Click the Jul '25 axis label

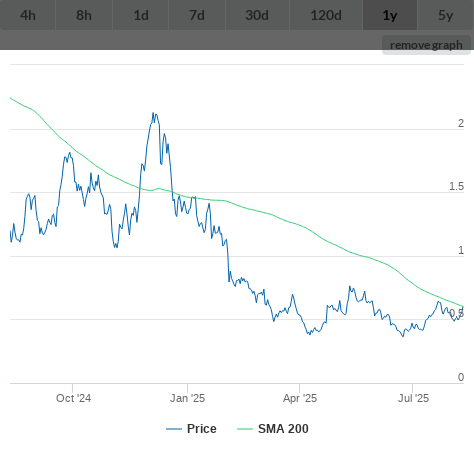[413, 398]
